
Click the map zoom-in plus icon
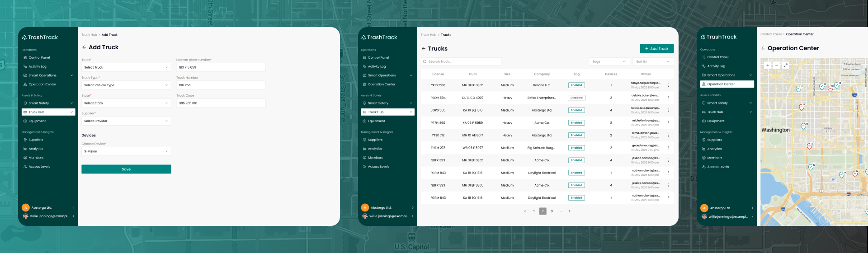pyautogui.click(x=767, y=65)
